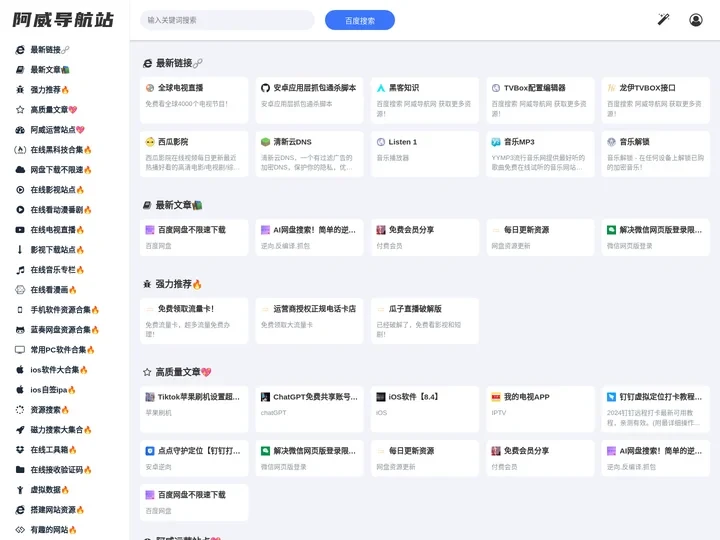Click the 最新链接 section heading
Screen dimensions: 720x540
point(173,63)
